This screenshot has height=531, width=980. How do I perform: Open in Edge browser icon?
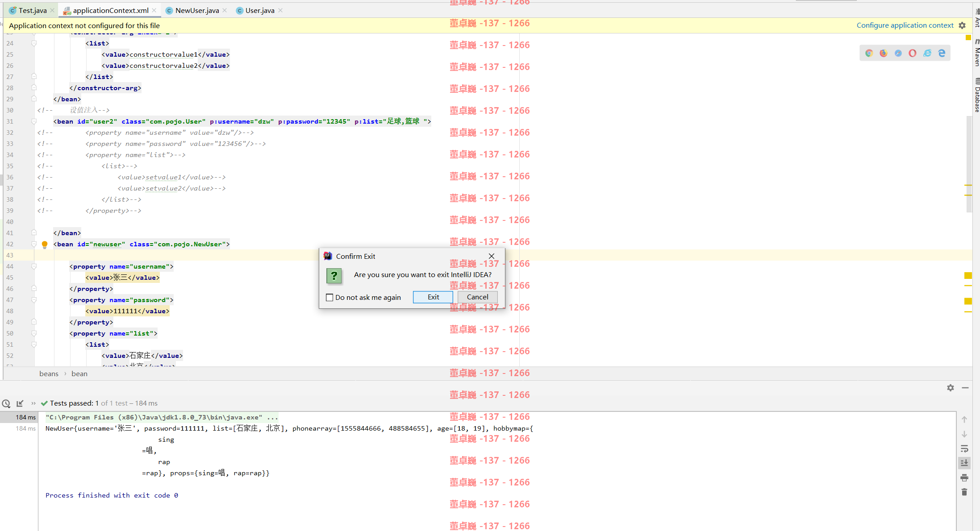(942, 53)
